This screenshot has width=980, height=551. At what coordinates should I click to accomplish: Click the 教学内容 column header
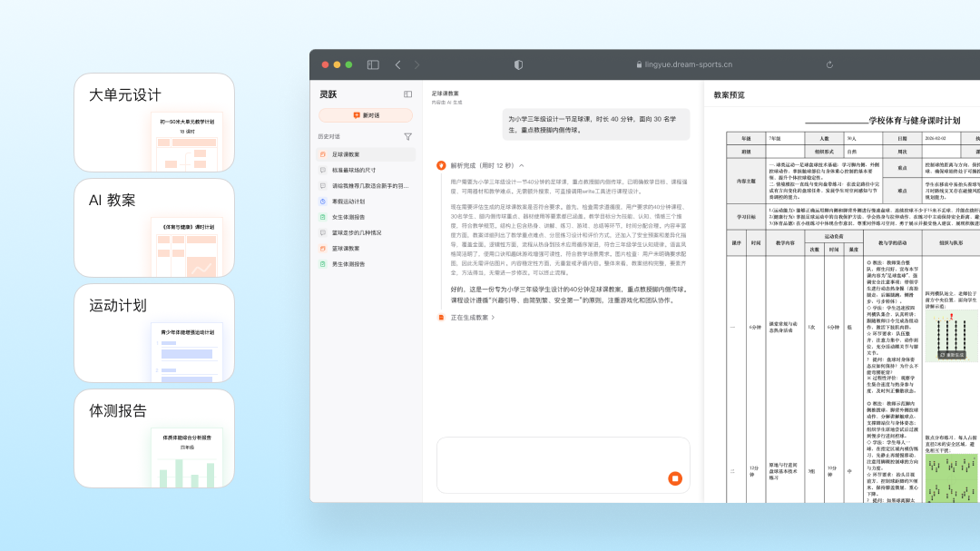785,242
